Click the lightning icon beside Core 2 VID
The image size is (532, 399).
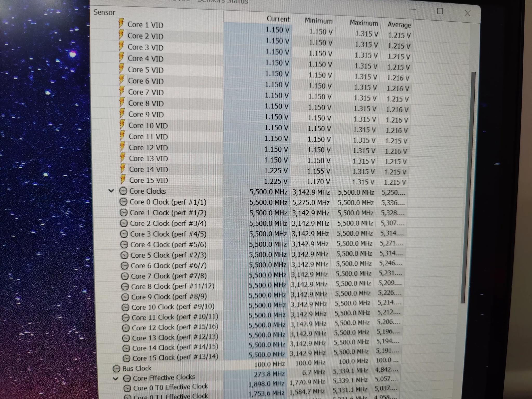pyautogui.click(x=121, y=35)
